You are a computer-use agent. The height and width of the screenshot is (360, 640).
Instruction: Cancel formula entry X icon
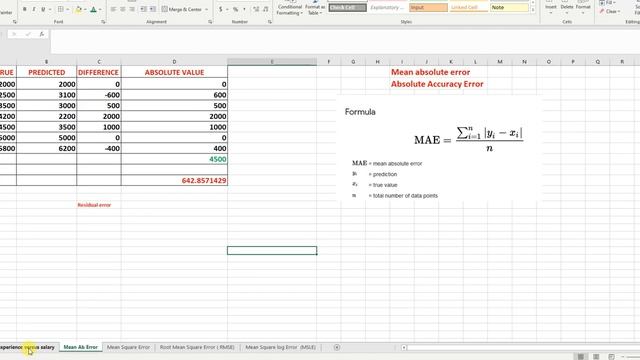pos(14,34)
